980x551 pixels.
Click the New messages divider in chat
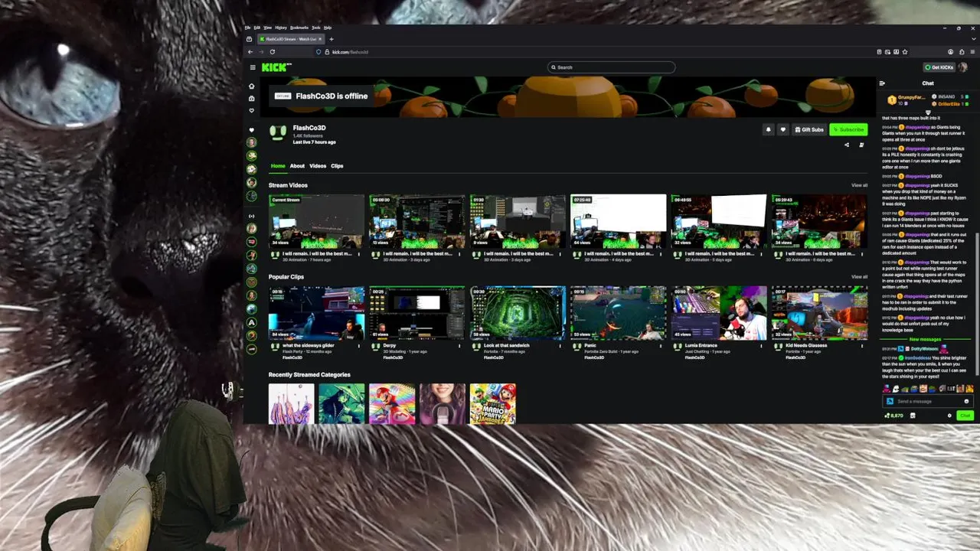[925, 339]
